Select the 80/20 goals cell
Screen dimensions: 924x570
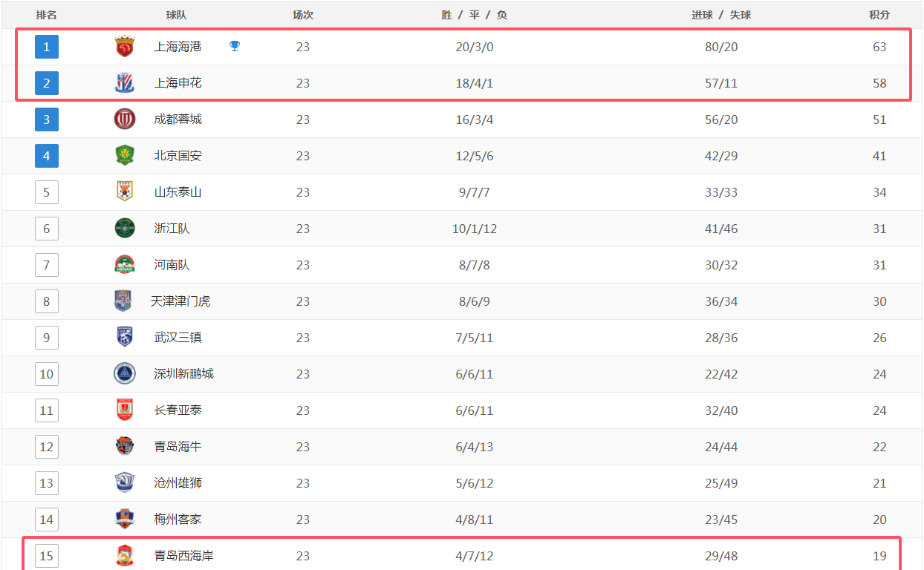pyautogui.click(x=721, y=47)
